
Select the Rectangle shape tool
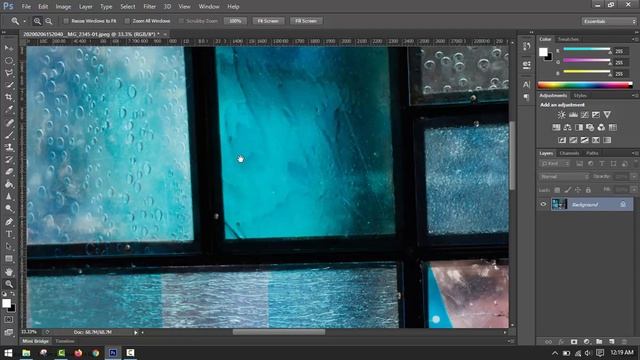9,259
